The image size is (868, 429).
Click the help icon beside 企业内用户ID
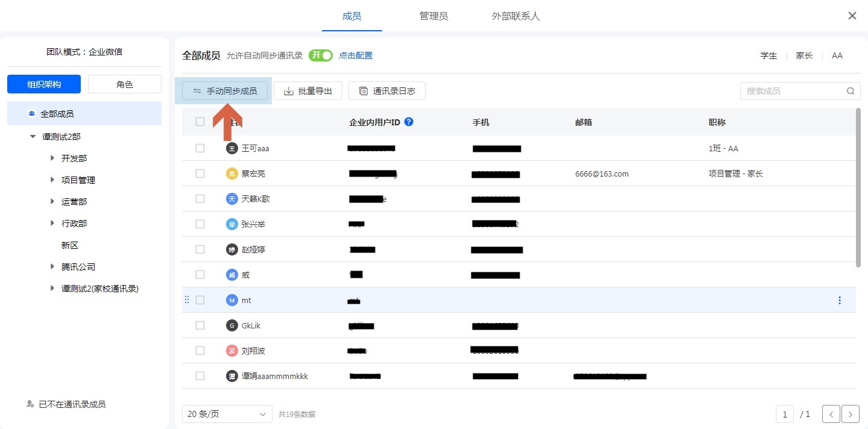coord(409,122)
